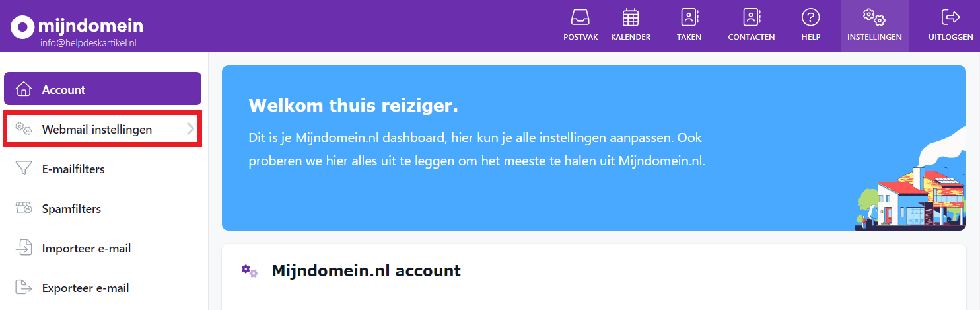Click the info@helpdeskartikel.nl account address
Viewport: 980px width, 310px height.
[x=88, y=43]
